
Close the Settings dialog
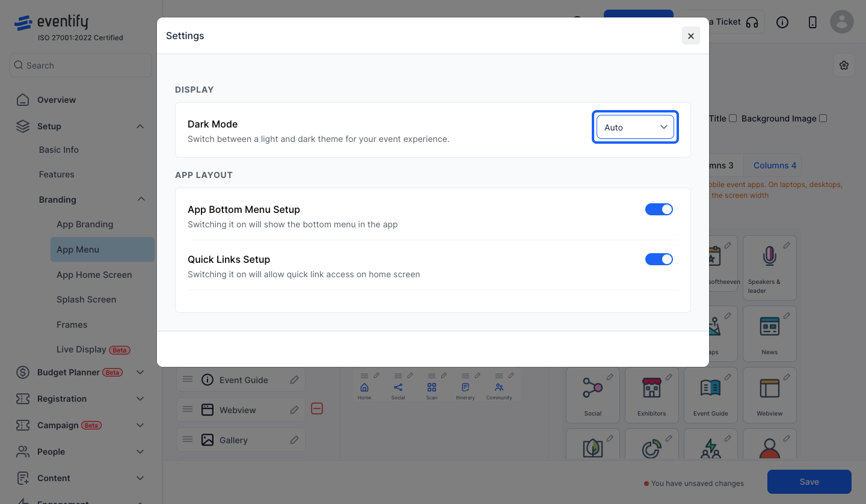pos(691,36)
